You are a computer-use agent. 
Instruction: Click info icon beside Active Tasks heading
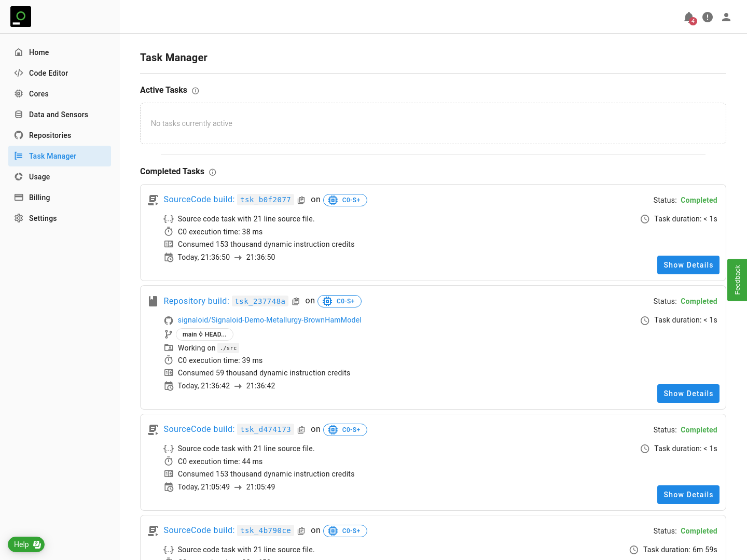[x=196, y=91]
